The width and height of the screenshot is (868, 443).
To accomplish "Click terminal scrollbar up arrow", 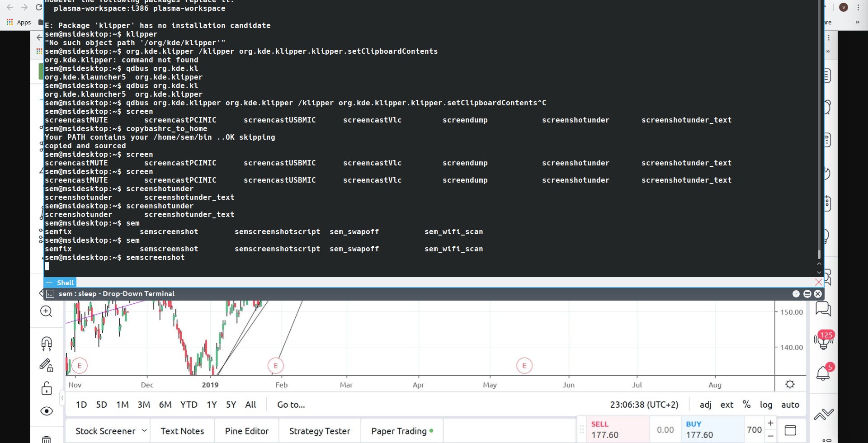I will coord(819,264).
